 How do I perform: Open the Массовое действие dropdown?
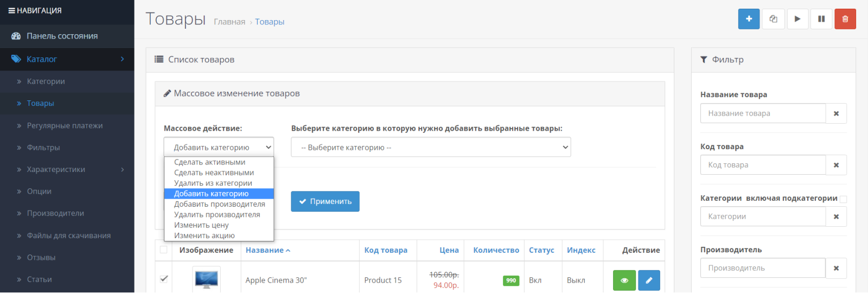[219, 147]
